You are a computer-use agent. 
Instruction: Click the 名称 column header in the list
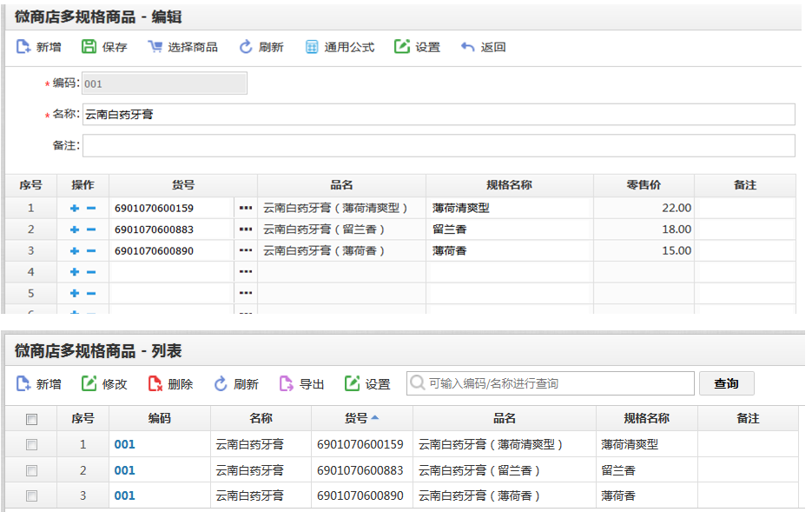261,418
